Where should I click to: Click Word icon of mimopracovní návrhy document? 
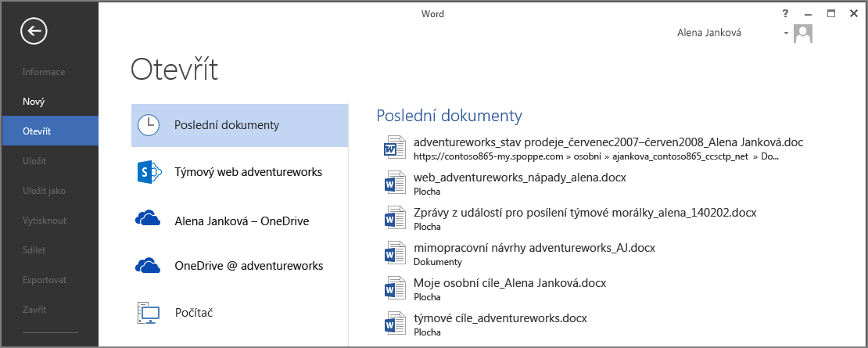click(x=395, y=253)
